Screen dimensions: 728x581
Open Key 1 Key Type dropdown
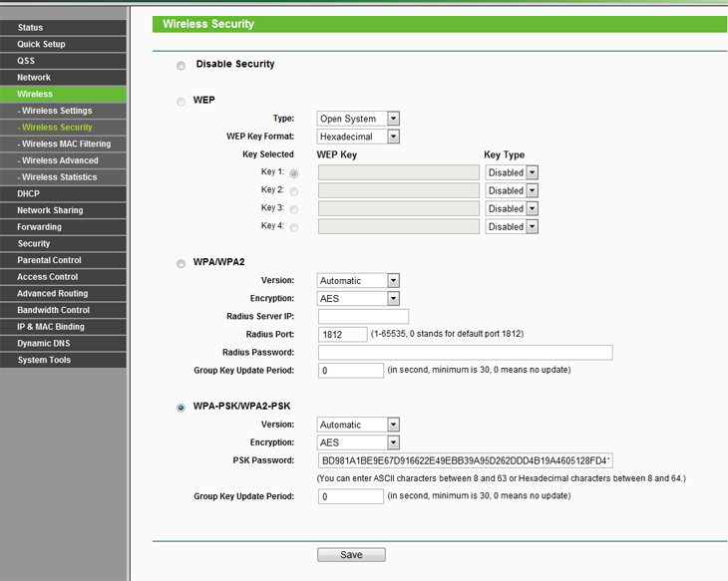pos(512,172)
